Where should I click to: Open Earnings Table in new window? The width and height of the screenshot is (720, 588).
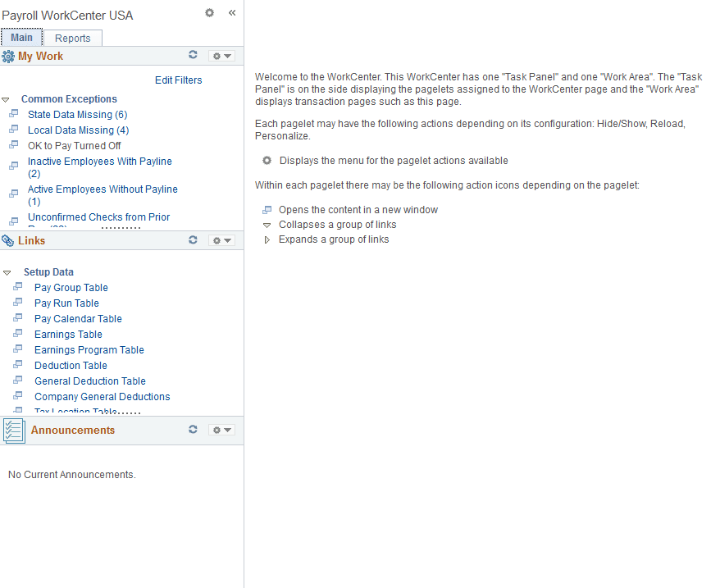point(16,334)
